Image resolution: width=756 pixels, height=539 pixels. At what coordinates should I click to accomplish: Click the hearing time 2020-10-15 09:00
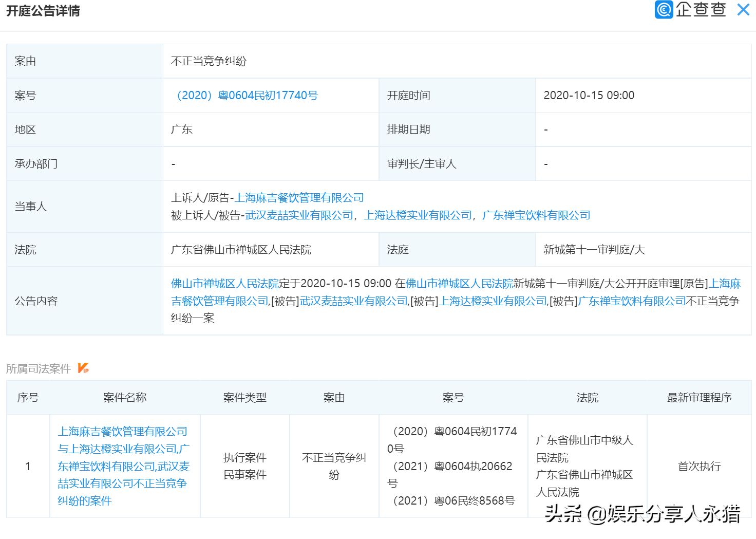[x=589, y=96]
